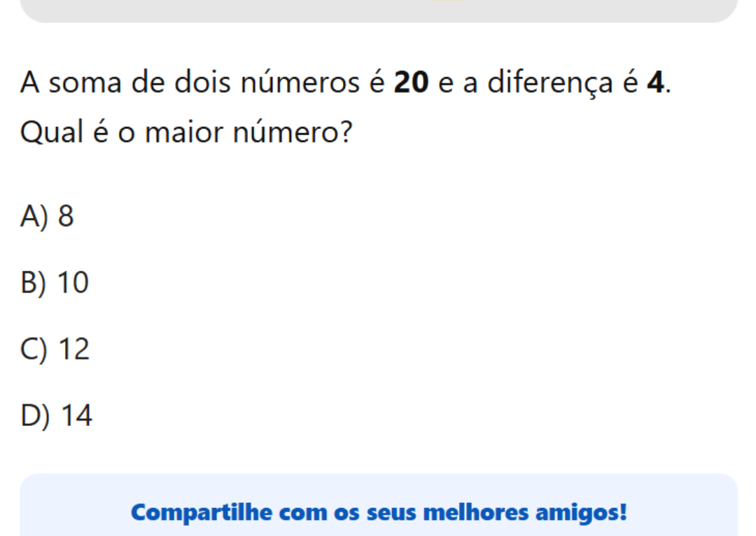Screen dimensions: 756x536
Task: Click 'Compartilhe com os seus melhores amigos!' heading
Action: click(x=379, y=512)
